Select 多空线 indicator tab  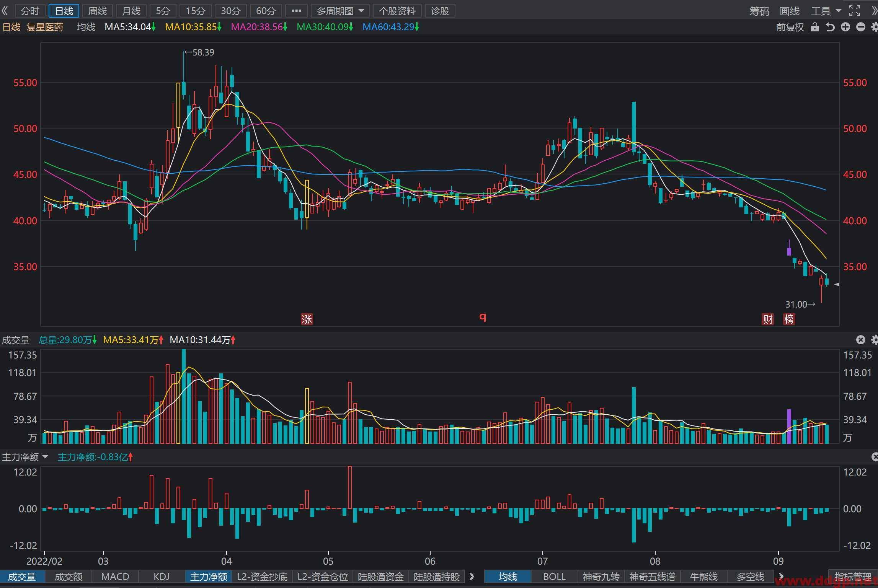[750, 577]
